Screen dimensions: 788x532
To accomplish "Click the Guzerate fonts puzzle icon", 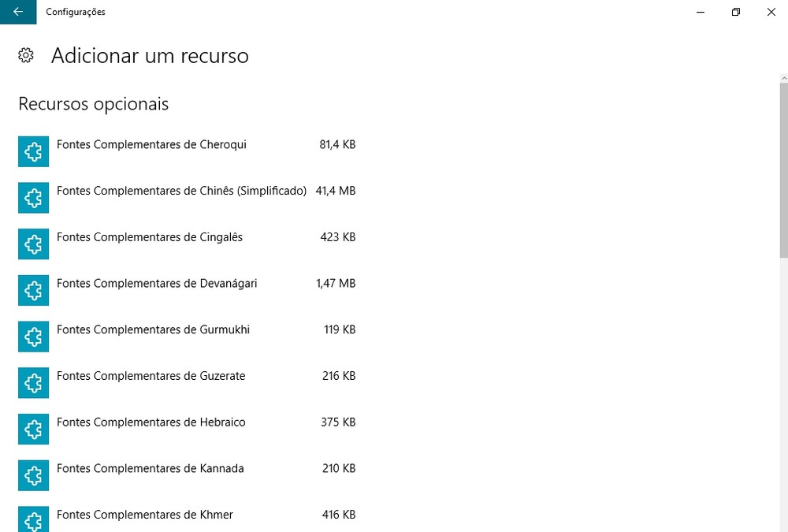I will pos(33,383).
